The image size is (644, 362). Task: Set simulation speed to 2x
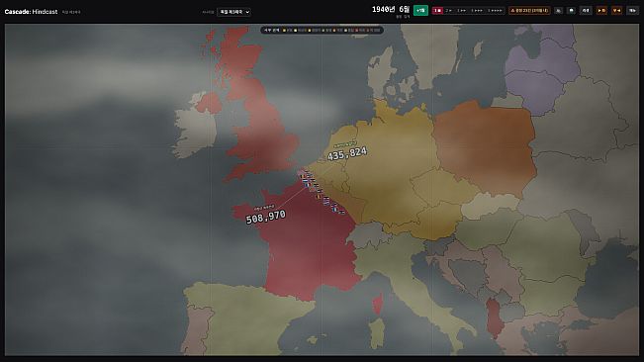pos(448,10)
